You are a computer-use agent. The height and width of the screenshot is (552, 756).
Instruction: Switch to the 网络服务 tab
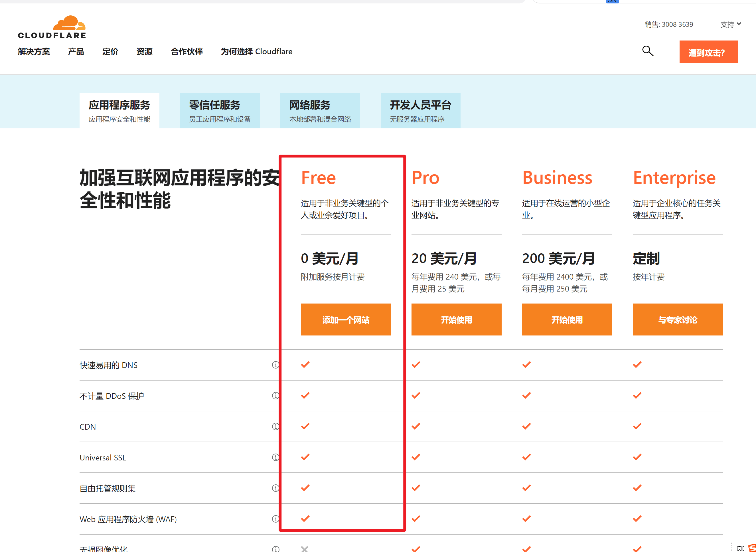(x=320, y=111)
